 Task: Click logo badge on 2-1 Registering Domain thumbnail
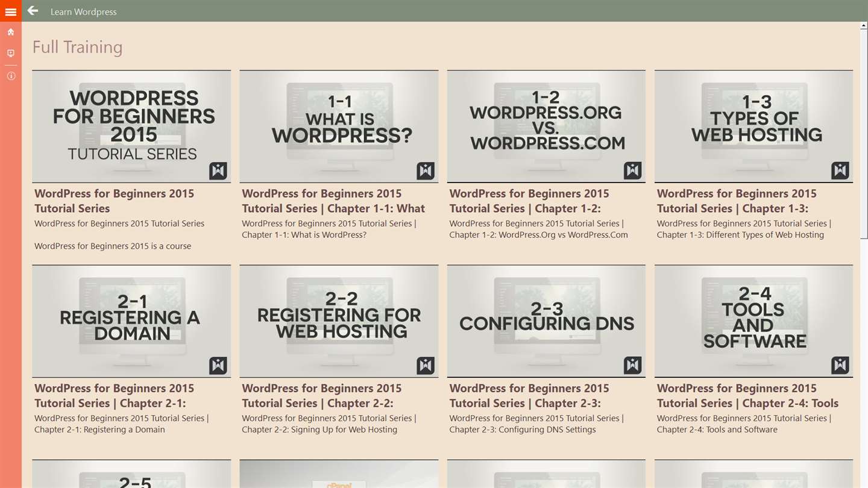218,365
